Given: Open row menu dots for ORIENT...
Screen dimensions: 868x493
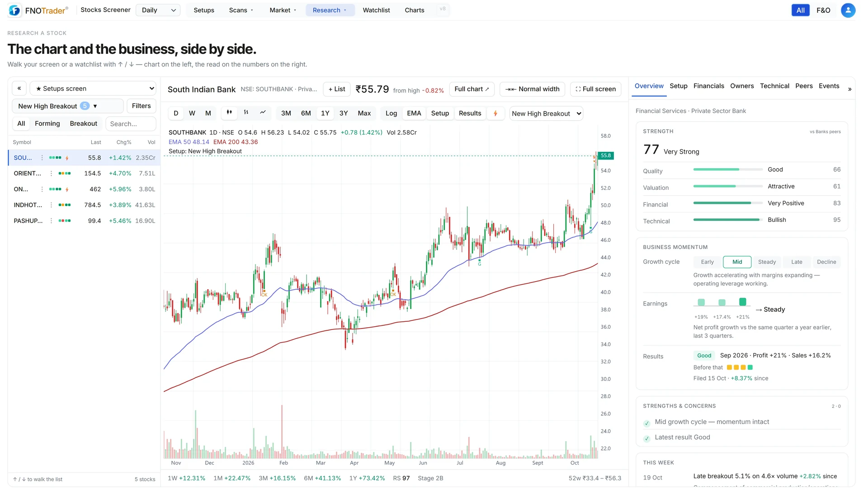Looking at the screenshot, I should [x=51, y=174].
